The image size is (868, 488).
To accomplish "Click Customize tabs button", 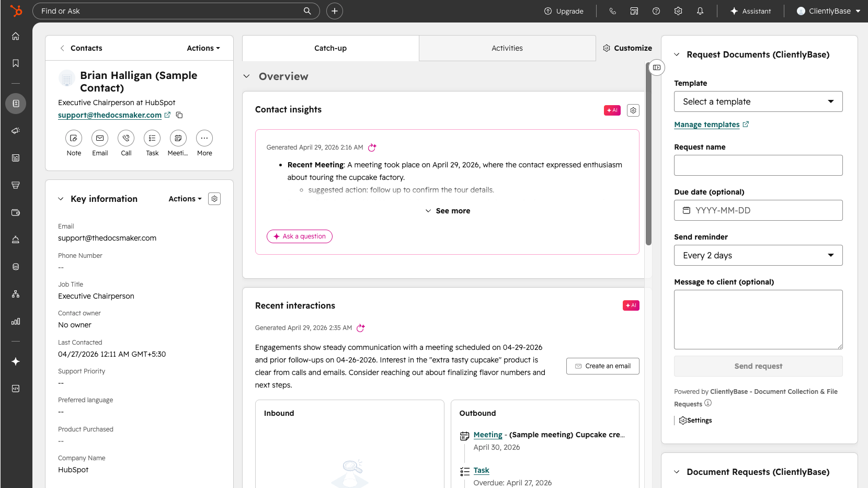I will 627,48.
